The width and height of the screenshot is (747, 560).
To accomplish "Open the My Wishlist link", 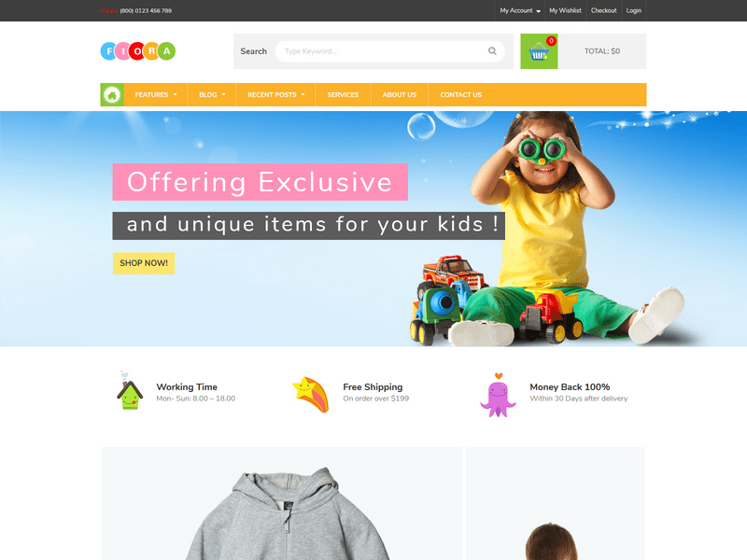I will coord(565,10).
